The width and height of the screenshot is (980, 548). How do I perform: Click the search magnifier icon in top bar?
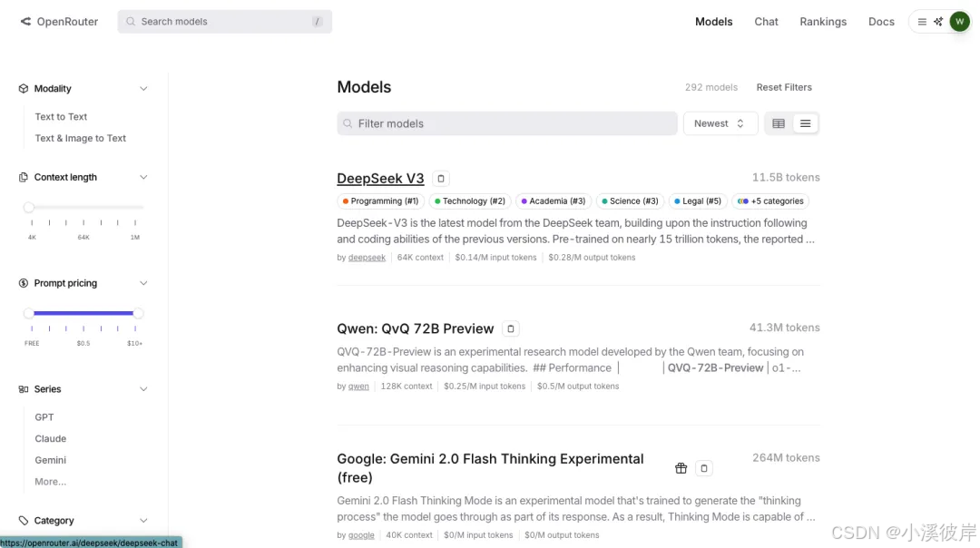point(131,21)
